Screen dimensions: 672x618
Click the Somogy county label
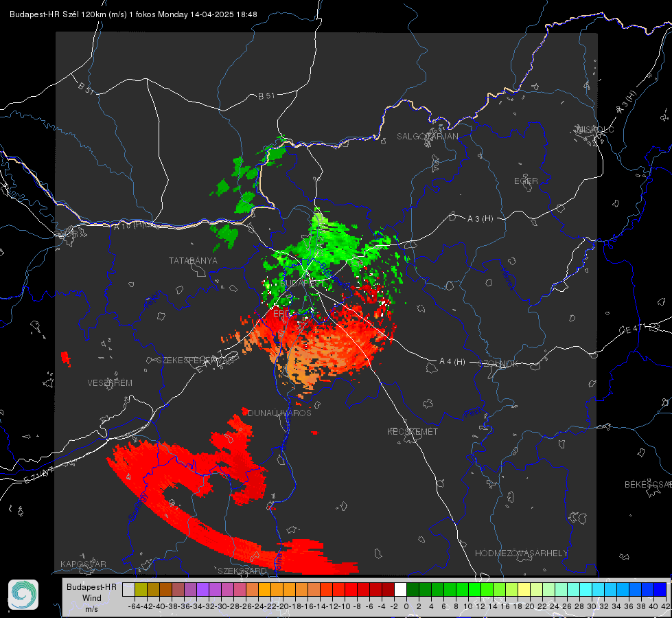[138, 507]
